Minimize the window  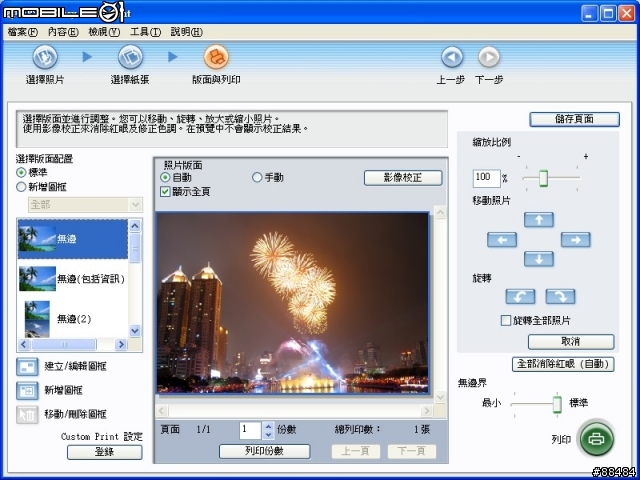click(x=589, y=13)
